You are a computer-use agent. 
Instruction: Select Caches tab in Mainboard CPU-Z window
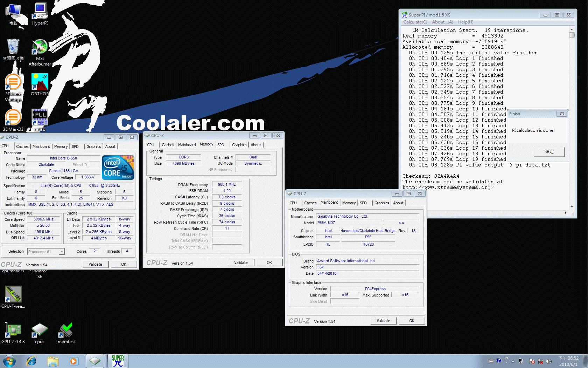[x=310, y=203]
